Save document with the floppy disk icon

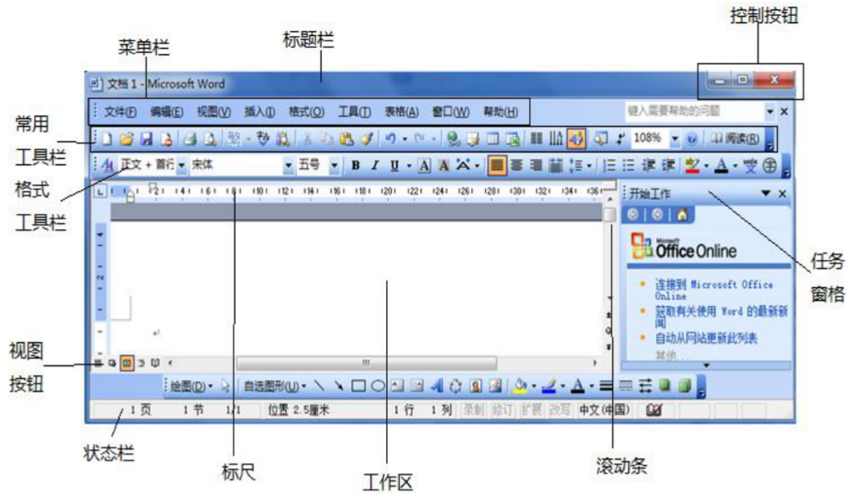point(147,140)
